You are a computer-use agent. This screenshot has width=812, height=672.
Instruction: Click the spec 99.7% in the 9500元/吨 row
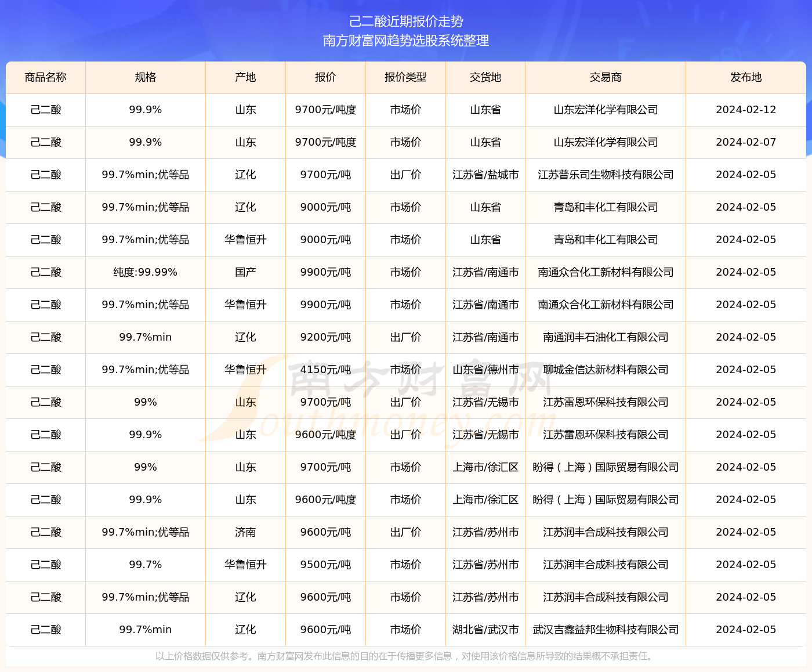point(146,565)
